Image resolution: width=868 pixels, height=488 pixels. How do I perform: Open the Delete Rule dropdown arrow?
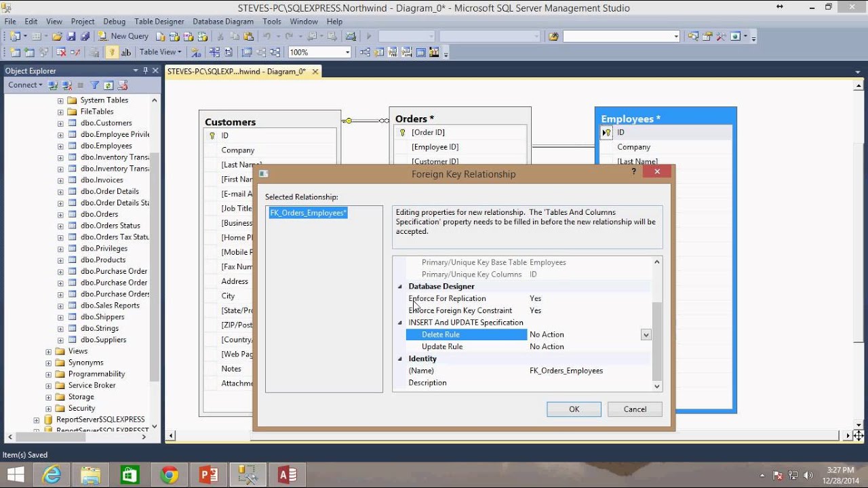(646, 335)
